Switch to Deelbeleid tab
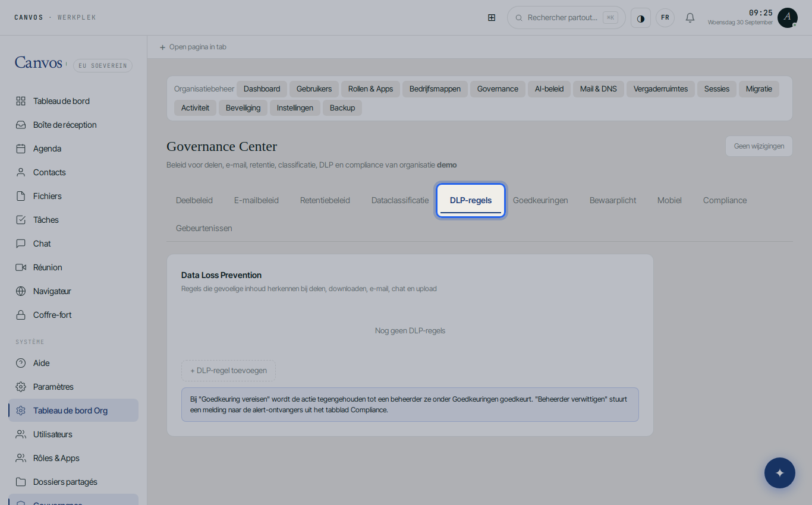 (x=194, y=200)
